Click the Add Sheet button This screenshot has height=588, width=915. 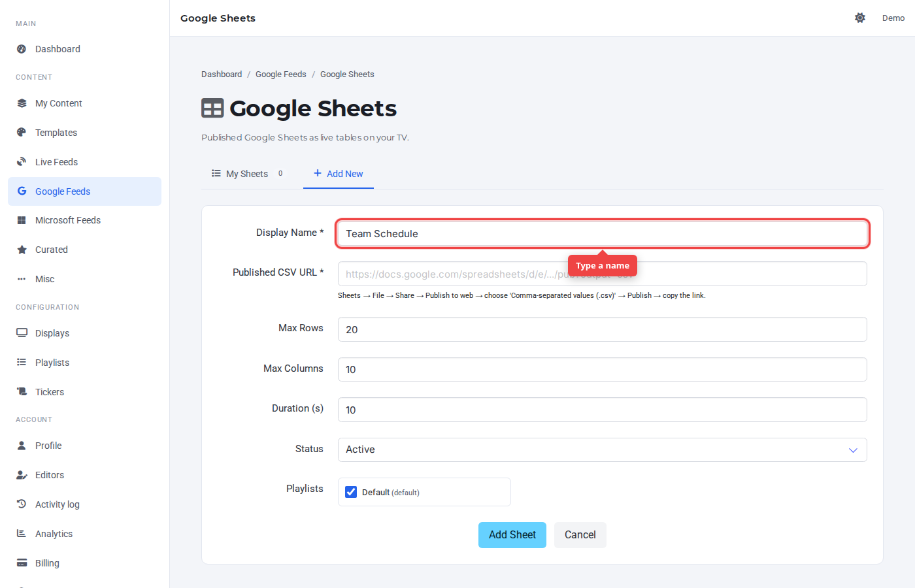point(512,535)
